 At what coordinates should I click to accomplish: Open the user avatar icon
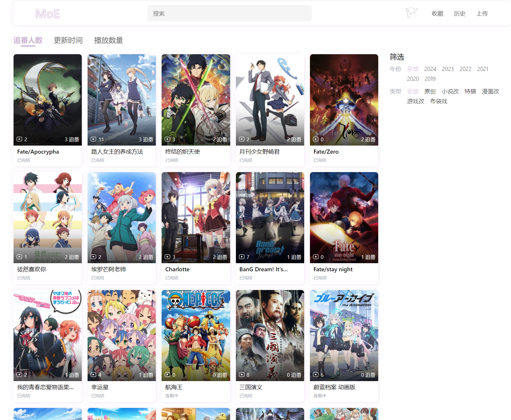click(412, 13)
